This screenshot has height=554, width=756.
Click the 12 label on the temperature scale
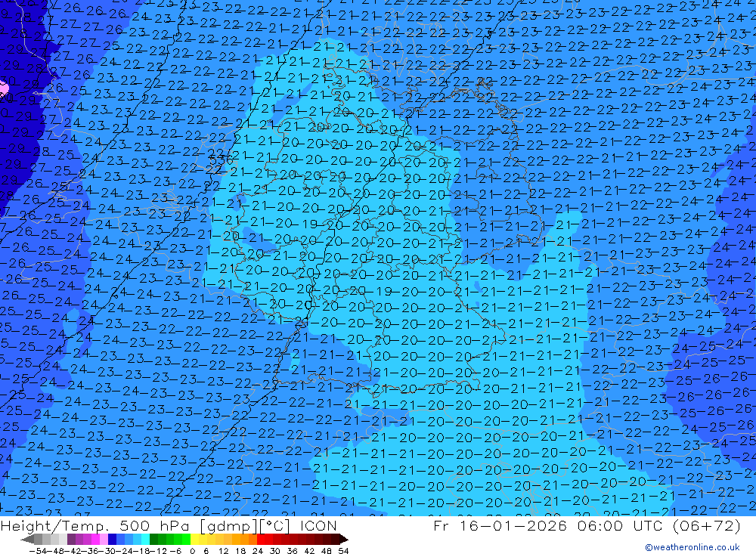pyautogui.click(x=223, y=551)
